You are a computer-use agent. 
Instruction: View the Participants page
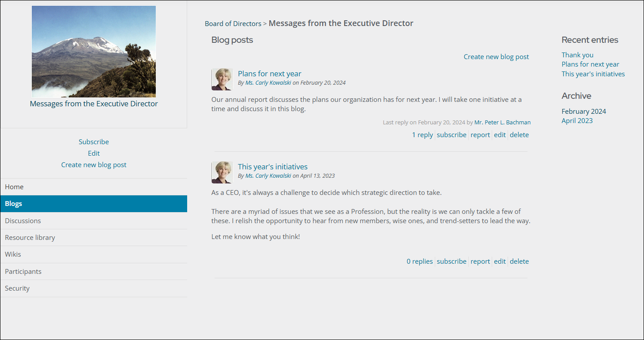(x=94, y=272)
